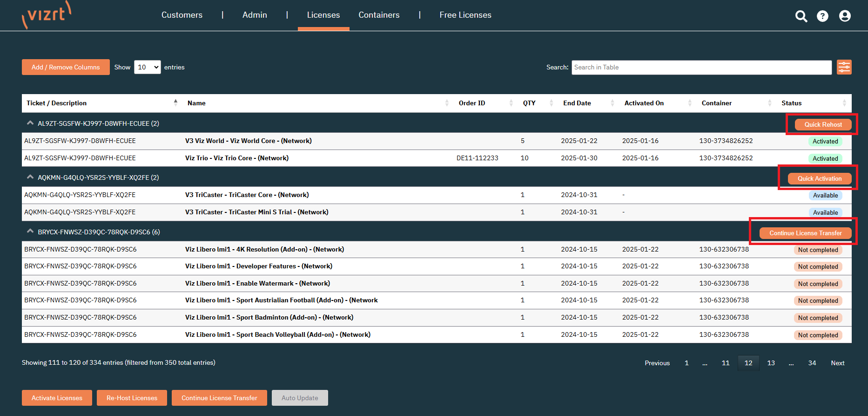The height and width of the screenshot is (416, 868).
Task: Open the Show entries count dropdown
Action: (148, 67)
